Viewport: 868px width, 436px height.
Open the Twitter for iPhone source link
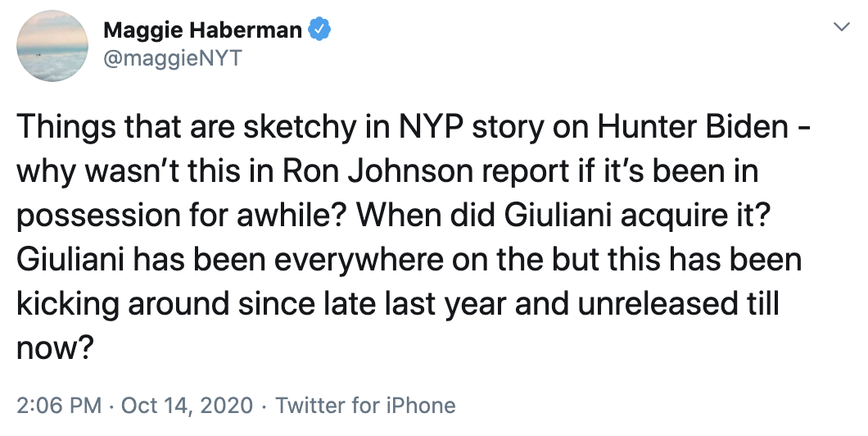pos(365,405)
